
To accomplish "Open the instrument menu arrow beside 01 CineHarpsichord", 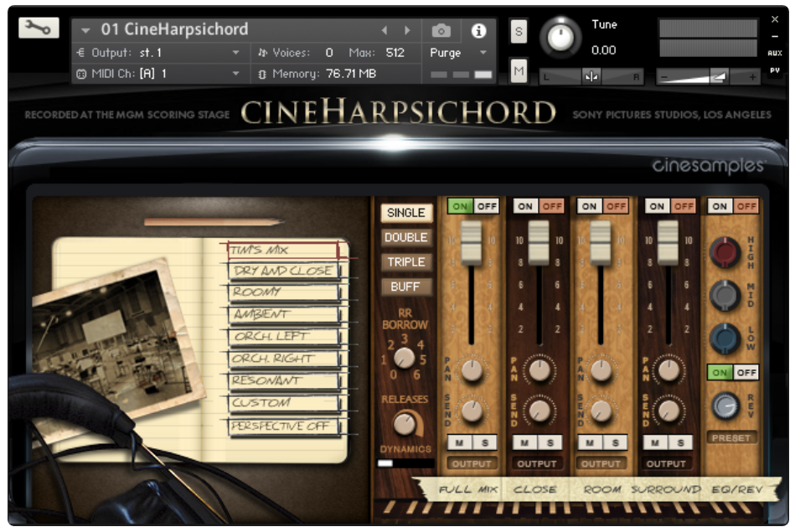I will tap(85, 31).
